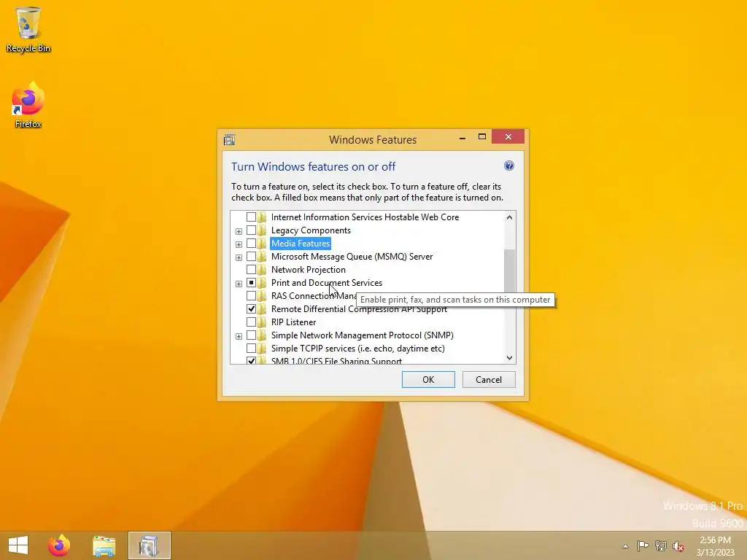Close the Windows Features dialog
Screen dimensions: 747x560
508,137
